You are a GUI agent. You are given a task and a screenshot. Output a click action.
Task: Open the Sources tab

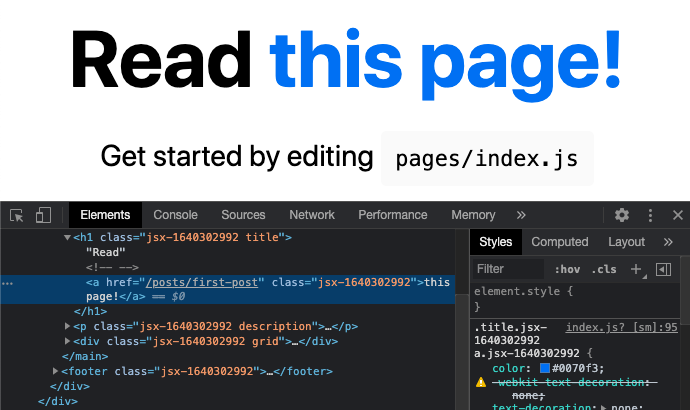[243, 215]
